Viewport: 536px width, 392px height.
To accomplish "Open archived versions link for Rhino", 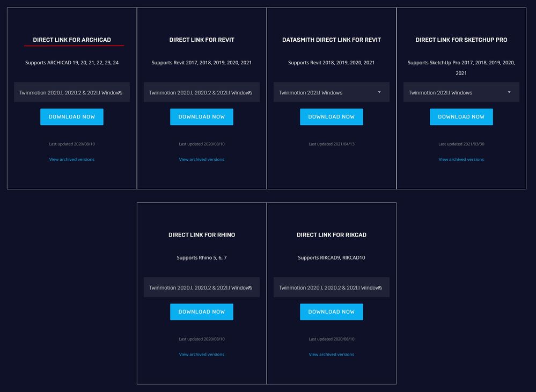I will click(x=202, y=354).
